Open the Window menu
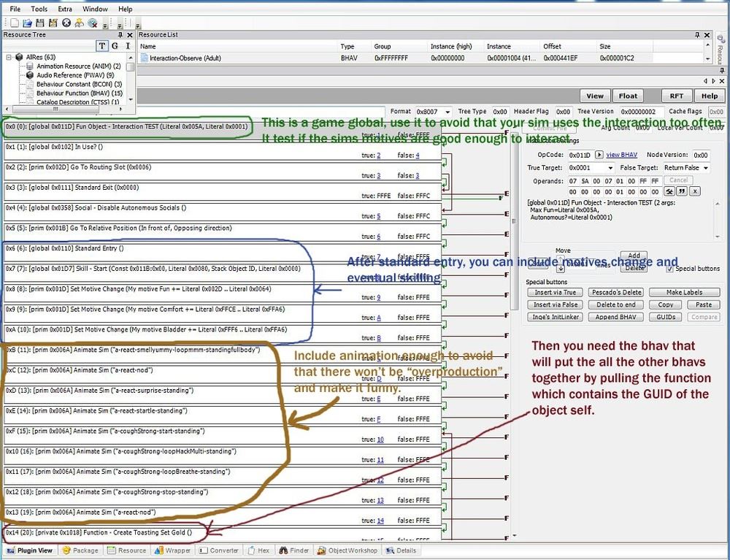 click(95, 9)
